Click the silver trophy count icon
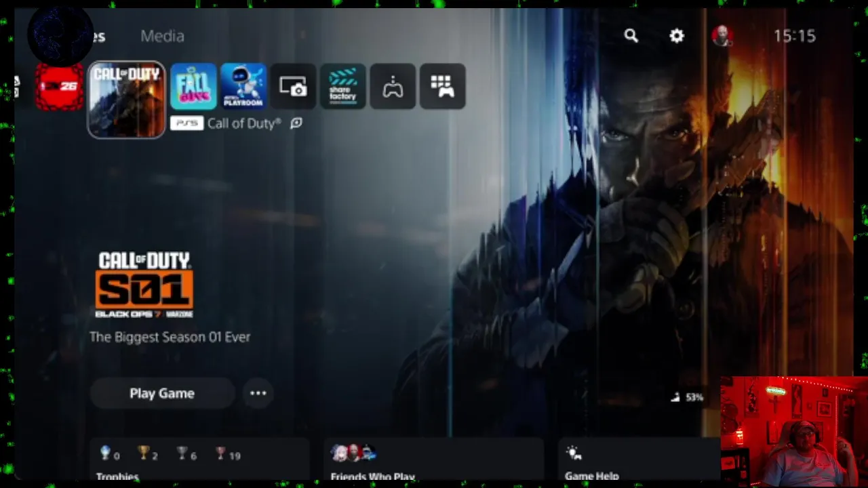Viewport: 868px width, 488px height. pos(182,453)
